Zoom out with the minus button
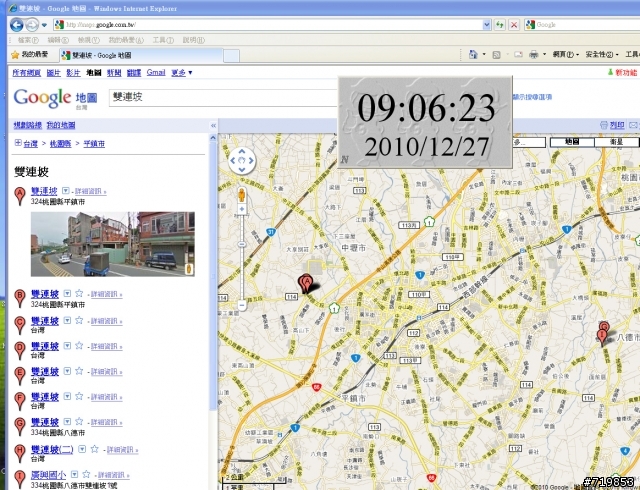This screenshot has height=490, width=640. (x=242, y=305)
